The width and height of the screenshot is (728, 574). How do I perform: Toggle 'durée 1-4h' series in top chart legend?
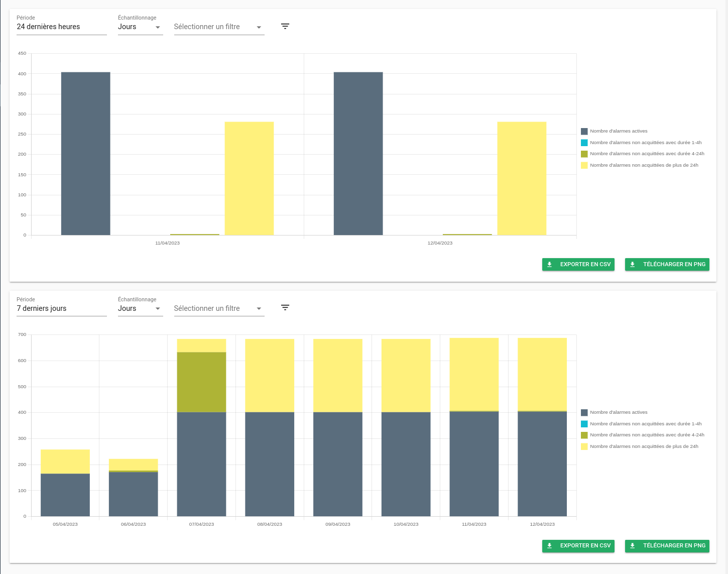coord(646,143)
